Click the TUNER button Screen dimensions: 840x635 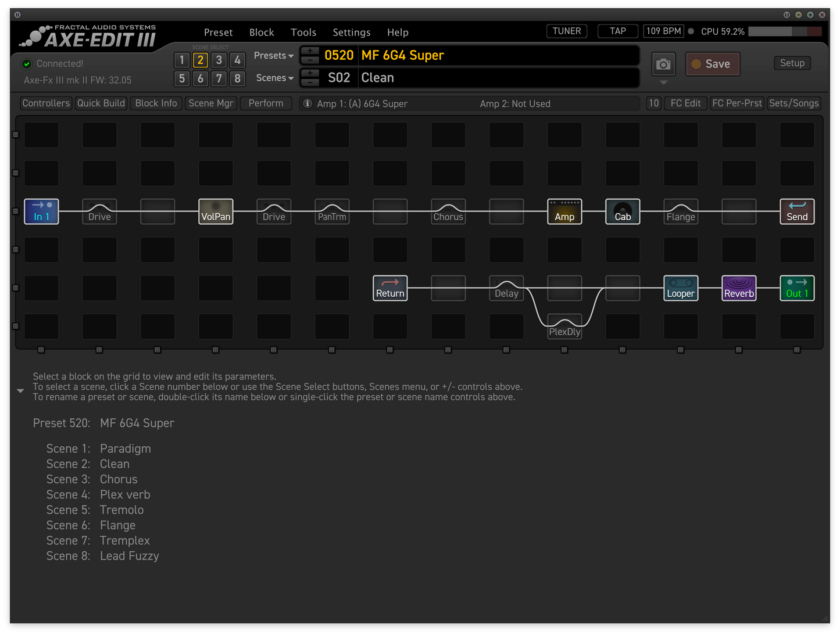(567, 31)
